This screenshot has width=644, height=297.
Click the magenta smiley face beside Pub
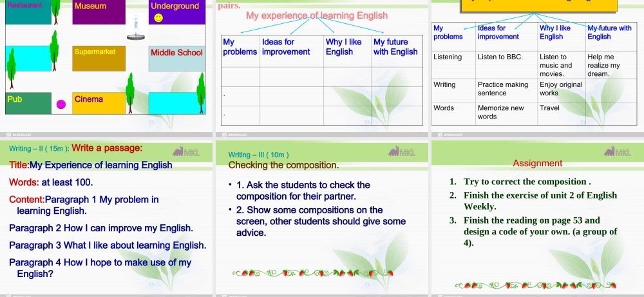pos(61,104)
